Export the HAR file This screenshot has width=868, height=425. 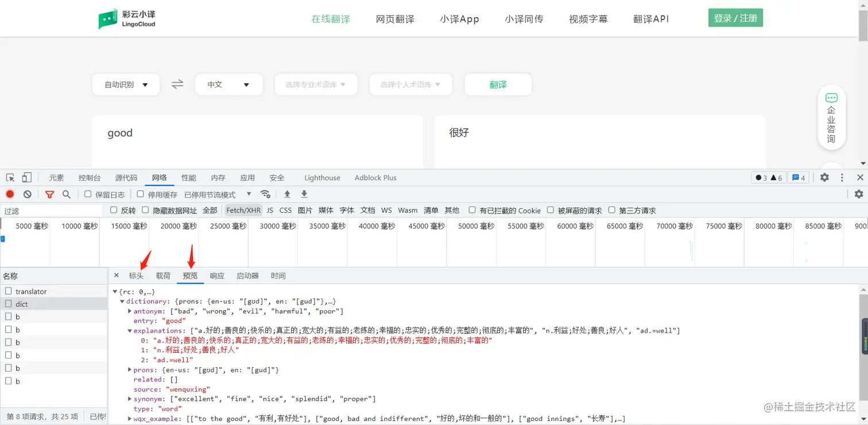pos(304,194)
